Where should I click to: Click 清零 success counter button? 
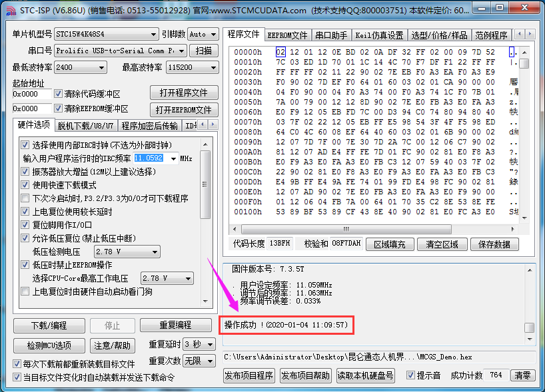(x=522, y=375)
